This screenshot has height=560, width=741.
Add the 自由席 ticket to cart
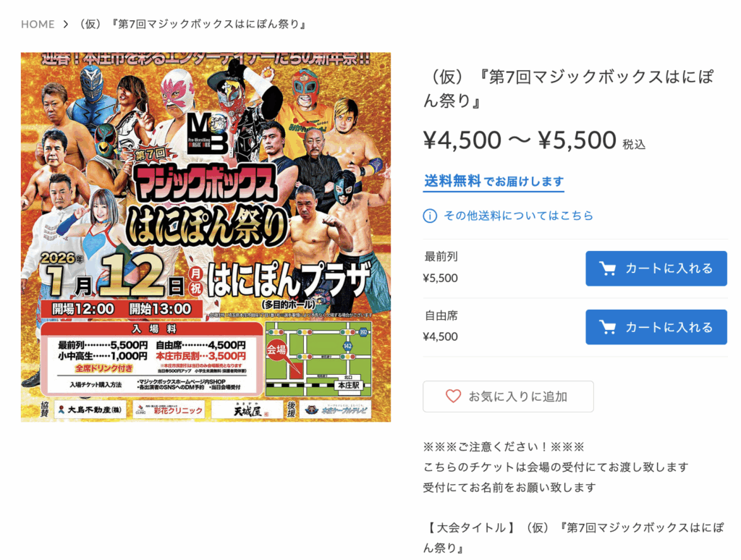click(656, 327)
